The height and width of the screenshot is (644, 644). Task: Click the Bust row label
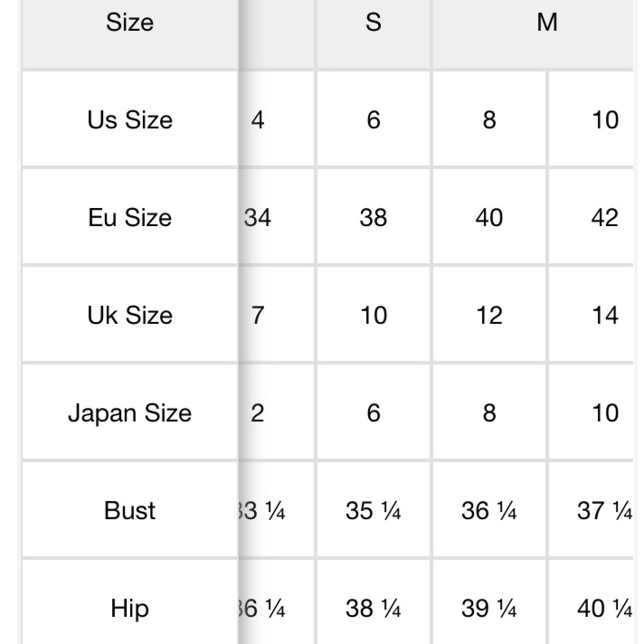pyautogui.click(x=129, y=511)
